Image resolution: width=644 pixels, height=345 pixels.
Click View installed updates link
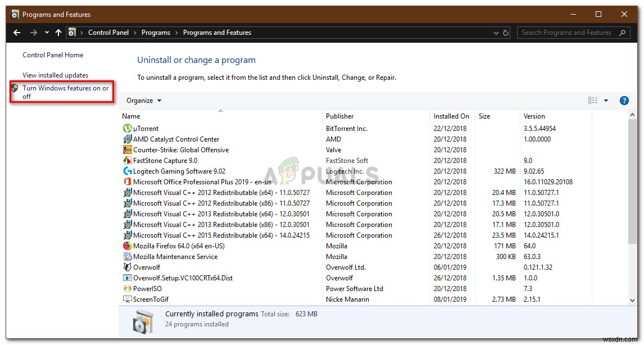[x=55, y=75]
